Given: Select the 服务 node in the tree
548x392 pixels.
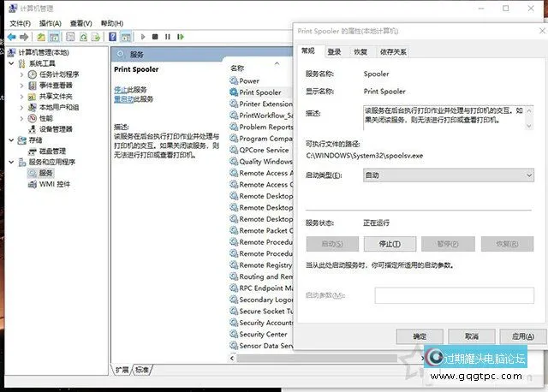Looking at the screenshot, I should point(45,173).
